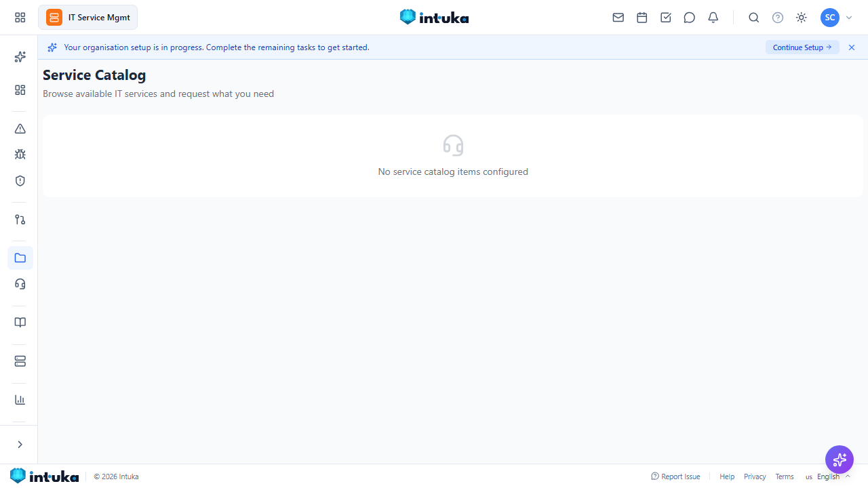Screen dimensions: 868x488
Task: Open the dashboard grid icon in sidebar
Action: click(x=20, y=90)
